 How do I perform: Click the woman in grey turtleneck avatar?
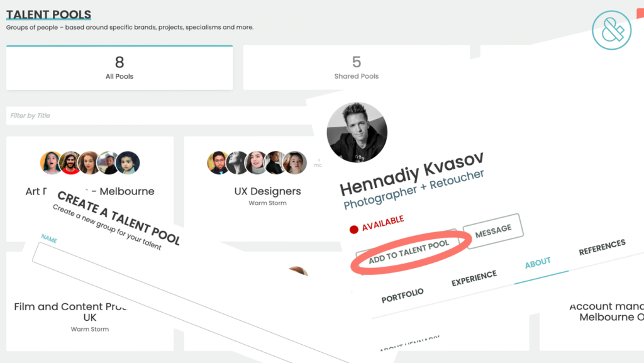257,162
